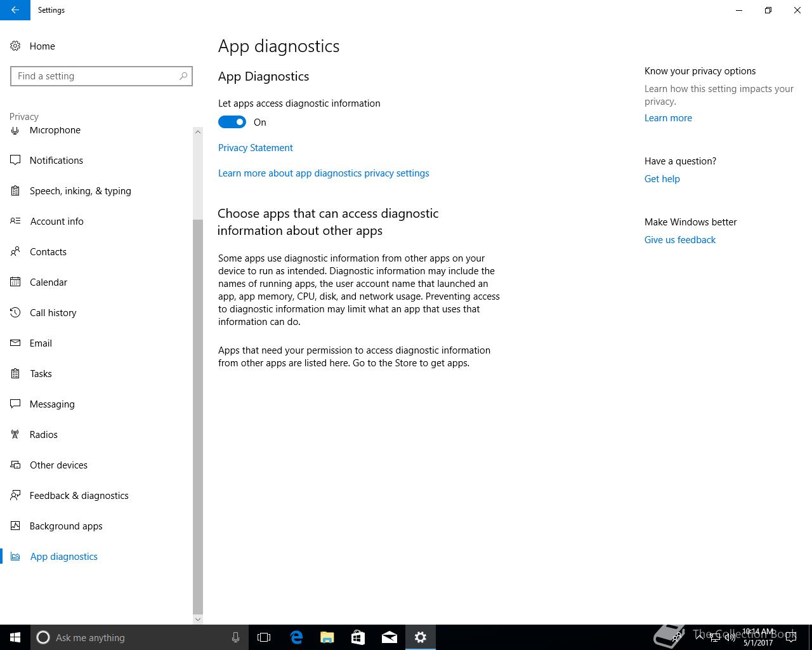812x650 pixels.
Task: Click the Email envelope icon
Action: tap(15, 343)
